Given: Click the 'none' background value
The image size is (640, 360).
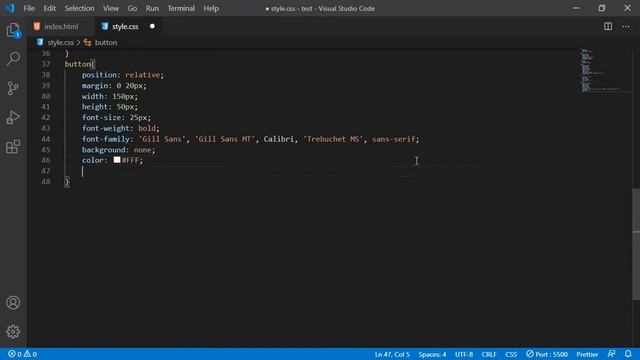Looking at the screenshot, I should (x=142, y=150).
